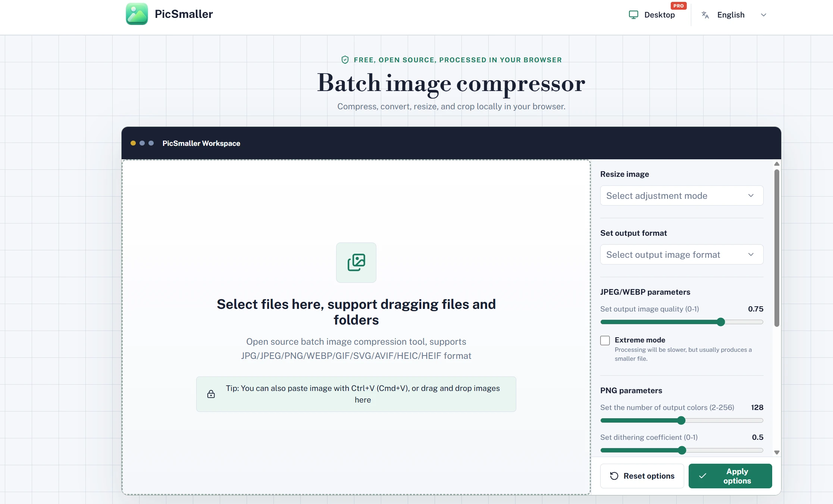Image resolution: width=833 pixels, height=504 pixels.
Task: Click the "Batch image compressor" title
Action: (x=451, y=83)
